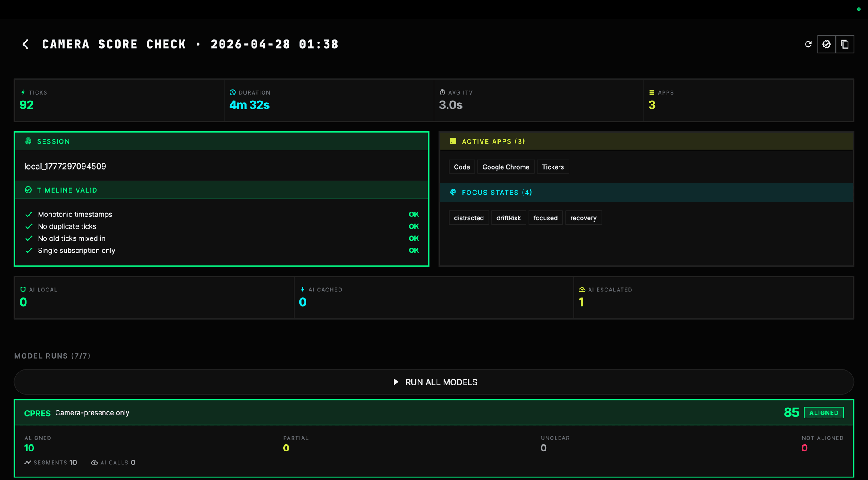Click the checkmark beside No old ticks mixed in
This screenshot has width=868, height=480.
(29, 238)
